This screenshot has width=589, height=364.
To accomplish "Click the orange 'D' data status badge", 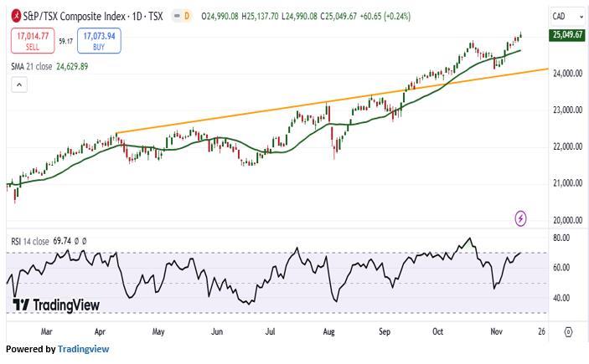I will [186, 16].
